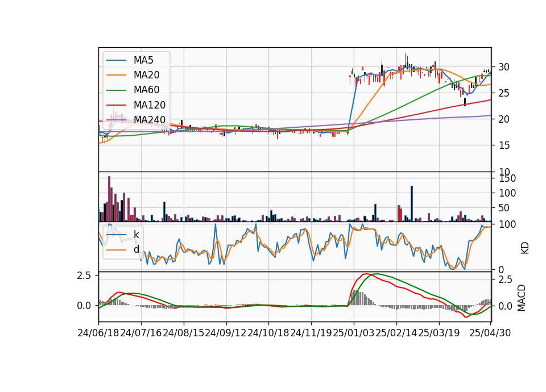Click the 24/07/16 date label
The image size is (546, 392).
pyautogui.click(x=141, y=333)
